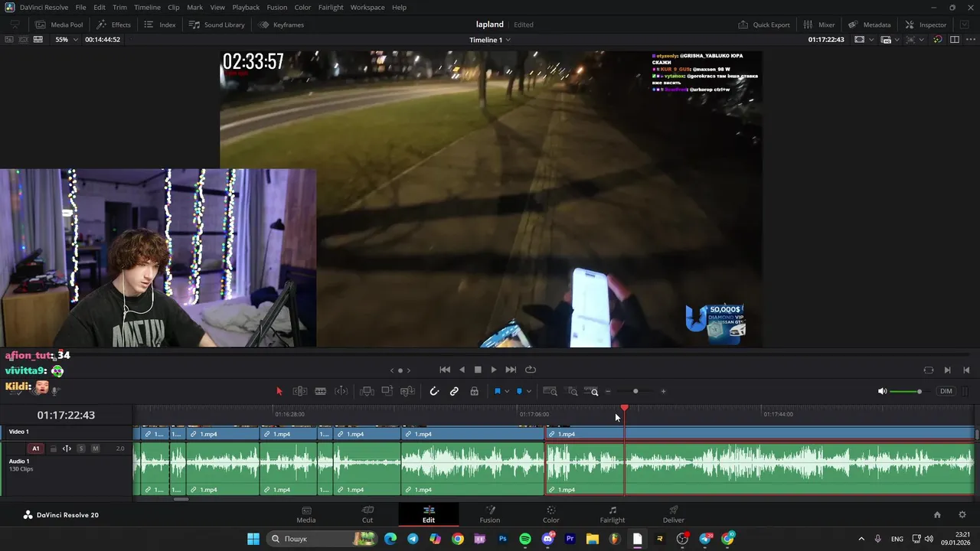The width and height of the screenshot is (980, 551).
Task: Switch to the Color page
Action: pos(551,514)
